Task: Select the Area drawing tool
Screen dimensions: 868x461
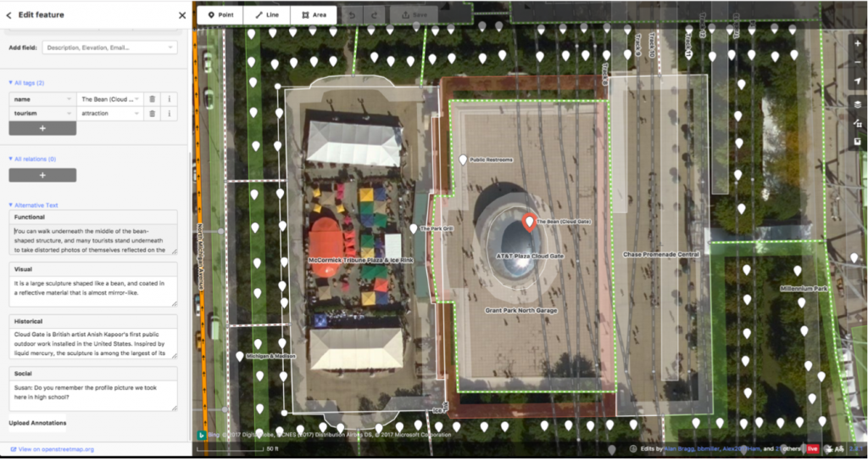Action: [x=314, y=15]
